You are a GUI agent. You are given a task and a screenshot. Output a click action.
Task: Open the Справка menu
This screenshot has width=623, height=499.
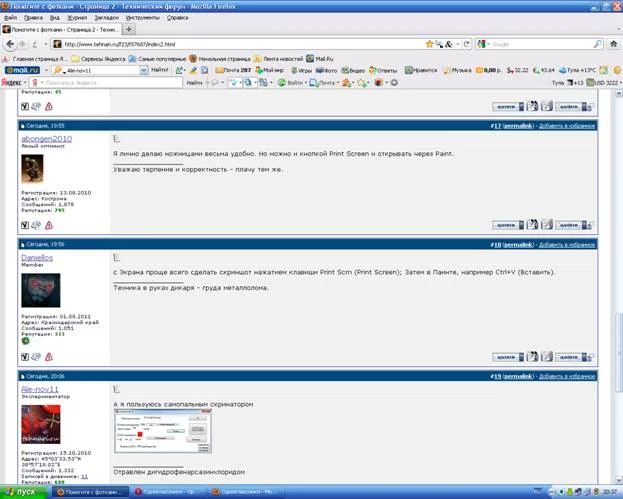click(177, 18)
